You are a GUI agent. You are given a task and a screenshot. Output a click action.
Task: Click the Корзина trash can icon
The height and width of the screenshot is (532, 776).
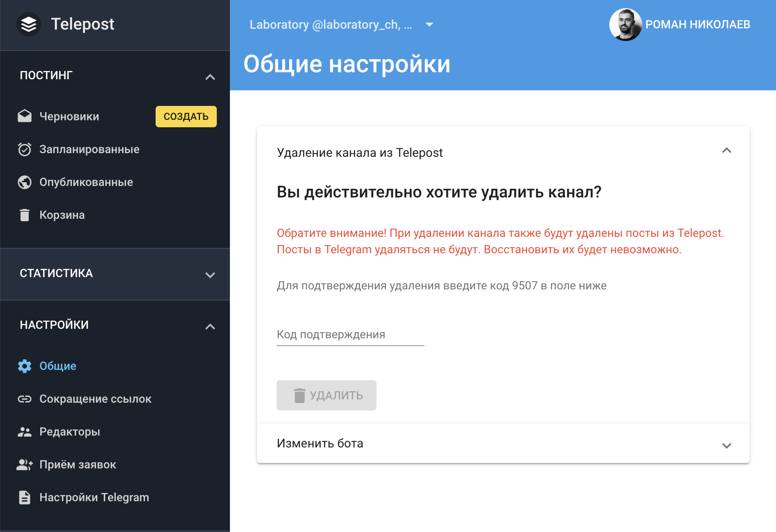coord(25,215)
